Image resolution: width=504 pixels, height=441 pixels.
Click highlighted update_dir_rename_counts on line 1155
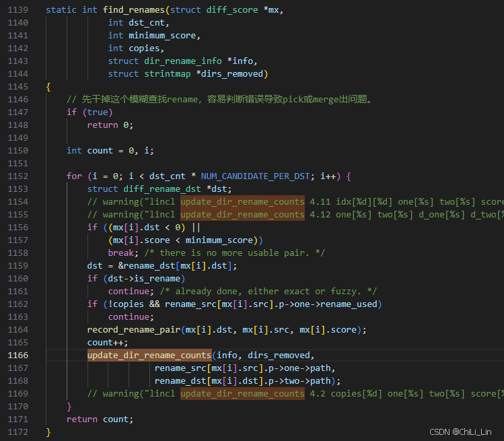tap(242, 215)
